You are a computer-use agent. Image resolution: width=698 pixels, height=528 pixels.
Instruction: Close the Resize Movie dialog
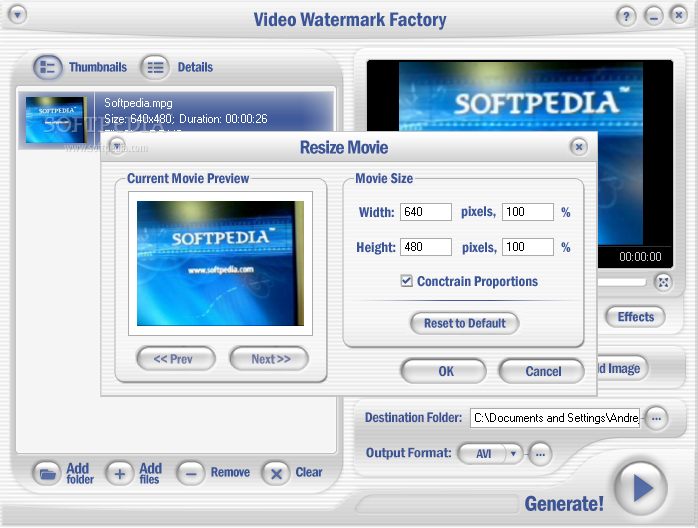click(579, 146)
